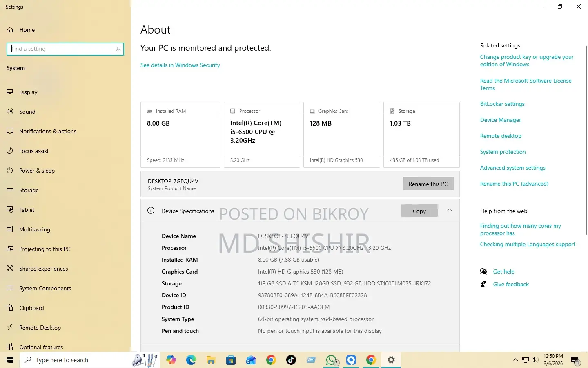The height and width of the screenshot is (368, 588).
Task: Open Microsoft Software License Terms link
Action: (x=526, y=84)
